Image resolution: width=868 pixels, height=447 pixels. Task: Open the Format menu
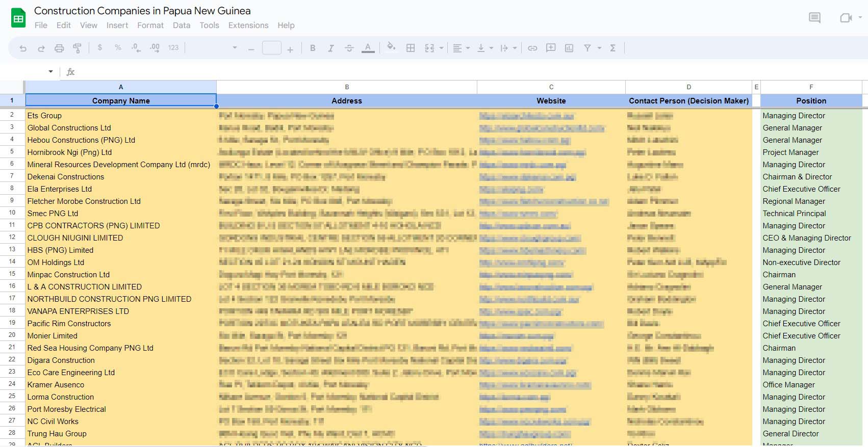[x=150, y=25]
